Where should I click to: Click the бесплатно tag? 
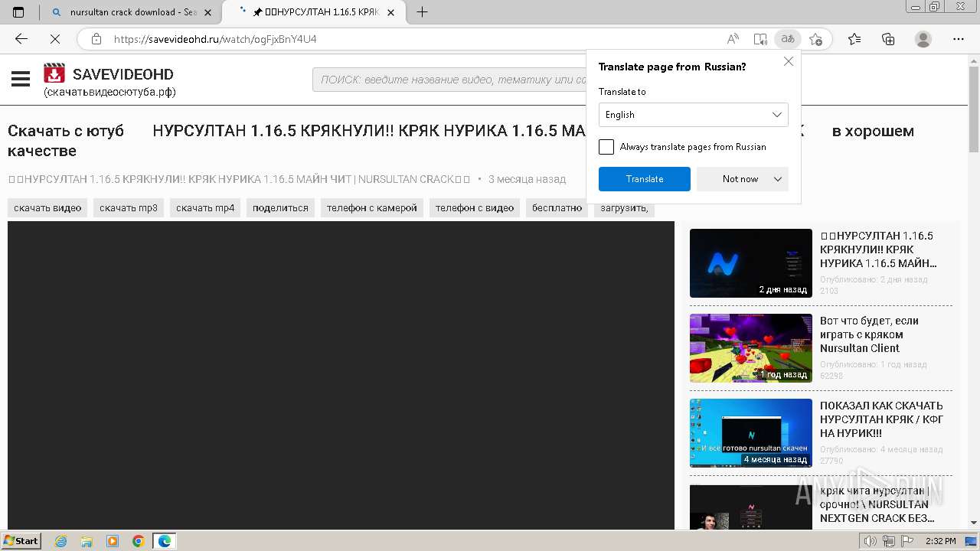[x=557, y=208]
